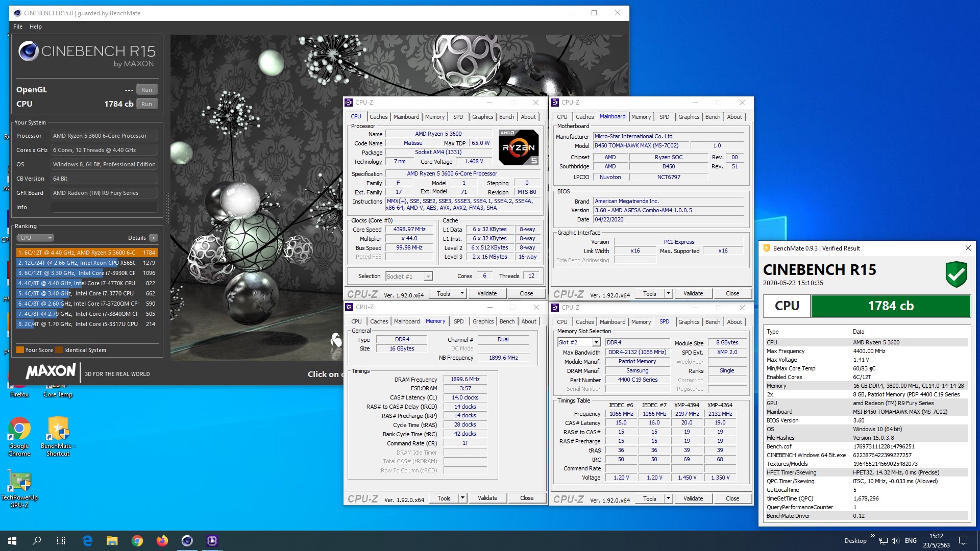Click the Windows Start button
Viewport: 980px width, 551px height.
pyautogui.click(x=12, y=541)
